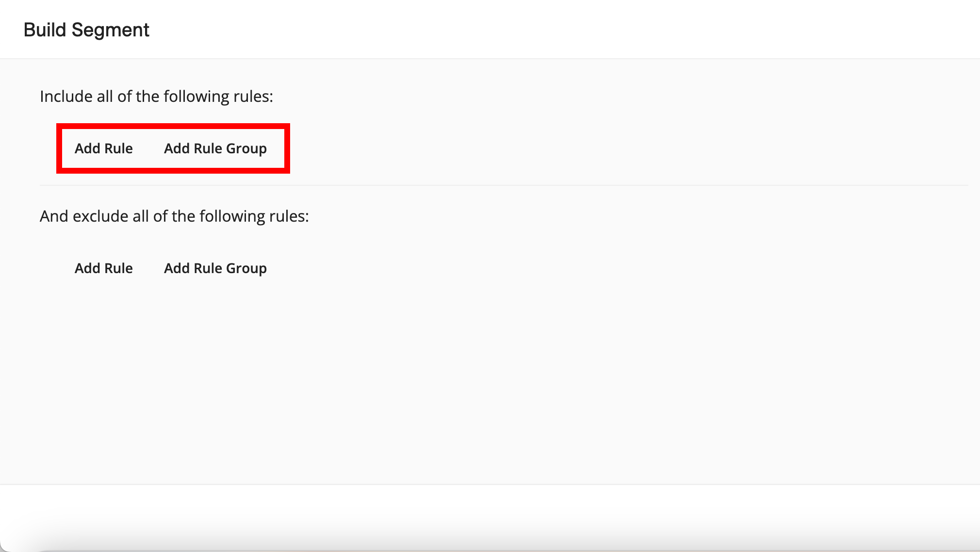
Task: Click the word 'Include' in the first heading
Action: [x=66, y=97]
